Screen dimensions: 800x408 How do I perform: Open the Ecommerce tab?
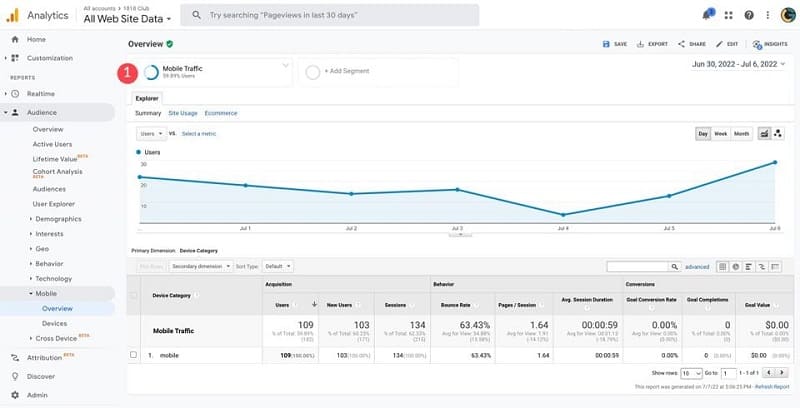(220, 113)
